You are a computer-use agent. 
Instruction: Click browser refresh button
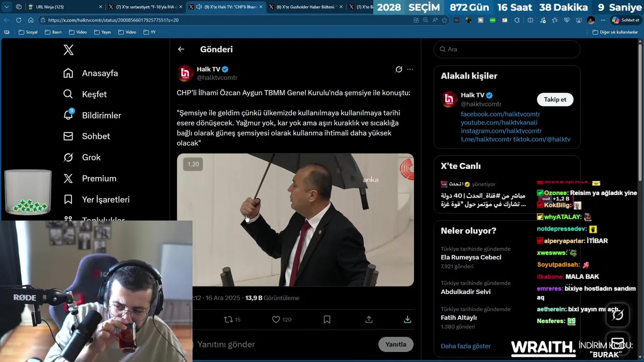(19, 20)
